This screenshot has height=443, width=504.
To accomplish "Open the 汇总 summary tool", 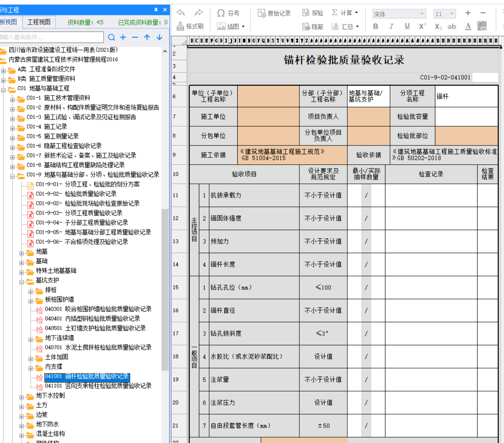I will click(x=342, y=26).
